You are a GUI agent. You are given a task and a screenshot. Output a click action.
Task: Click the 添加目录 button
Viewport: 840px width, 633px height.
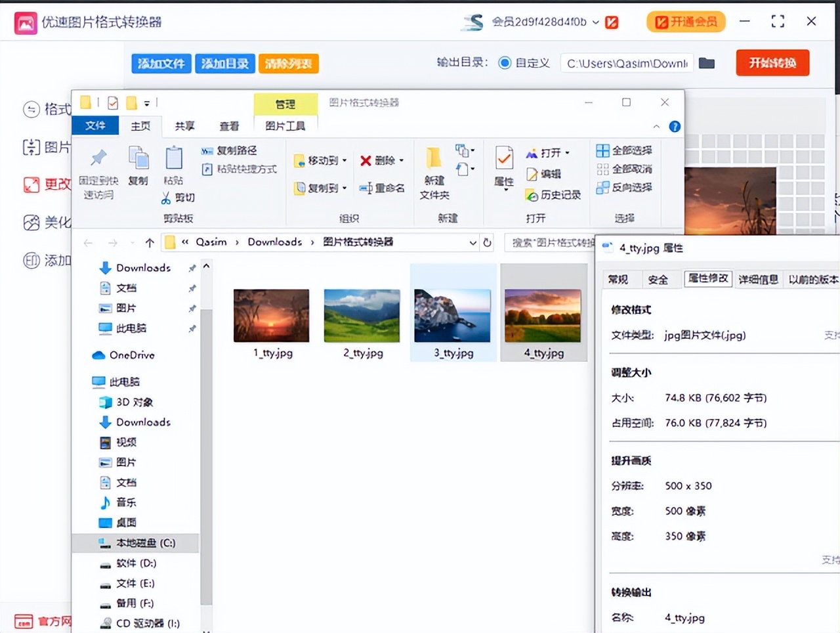tap(225, 64)
